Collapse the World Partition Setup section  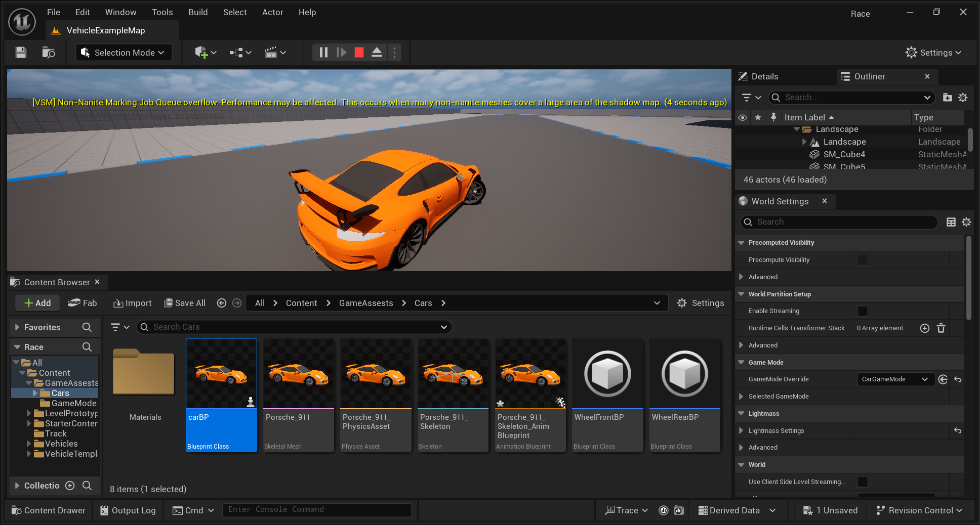tap(741, 294)
